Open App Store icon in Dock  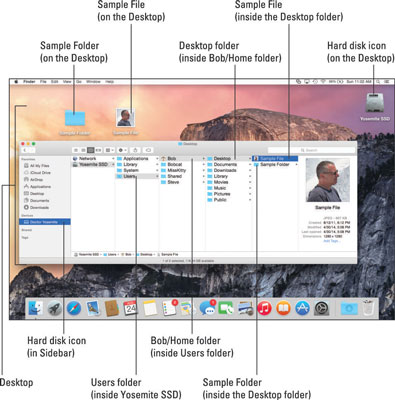(302, 308)
